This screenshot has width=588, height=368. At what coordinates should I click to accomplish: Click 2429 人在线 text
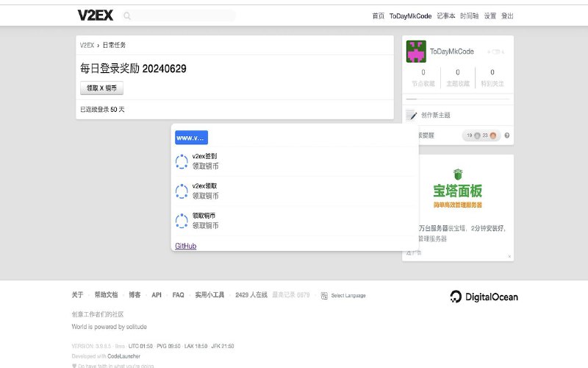[x=251, y=295]
